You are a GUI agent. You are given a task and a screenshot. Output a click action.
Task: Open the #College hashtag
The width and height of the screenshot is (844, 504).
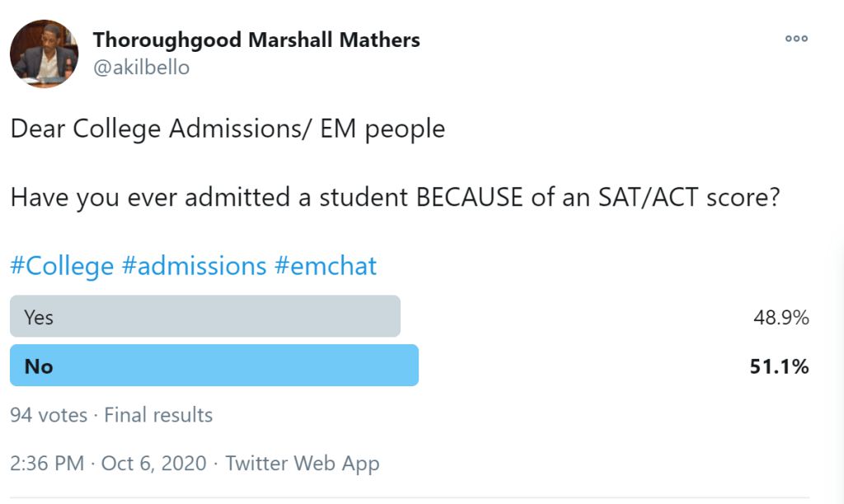[62, 266]
